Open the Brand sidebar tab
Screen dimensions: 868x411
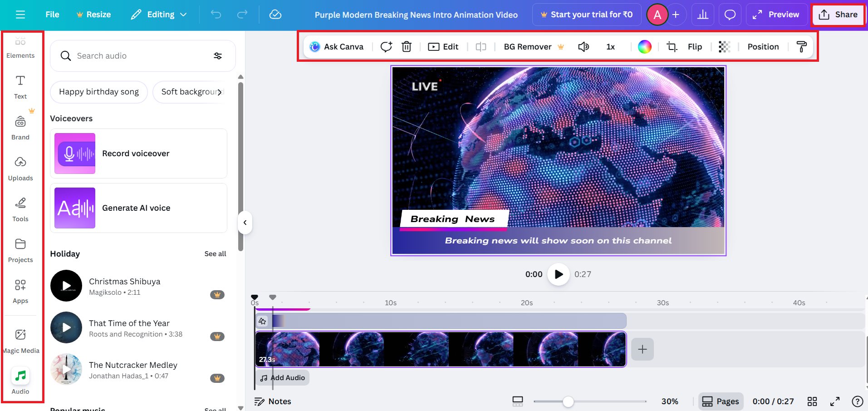point(20,128)
